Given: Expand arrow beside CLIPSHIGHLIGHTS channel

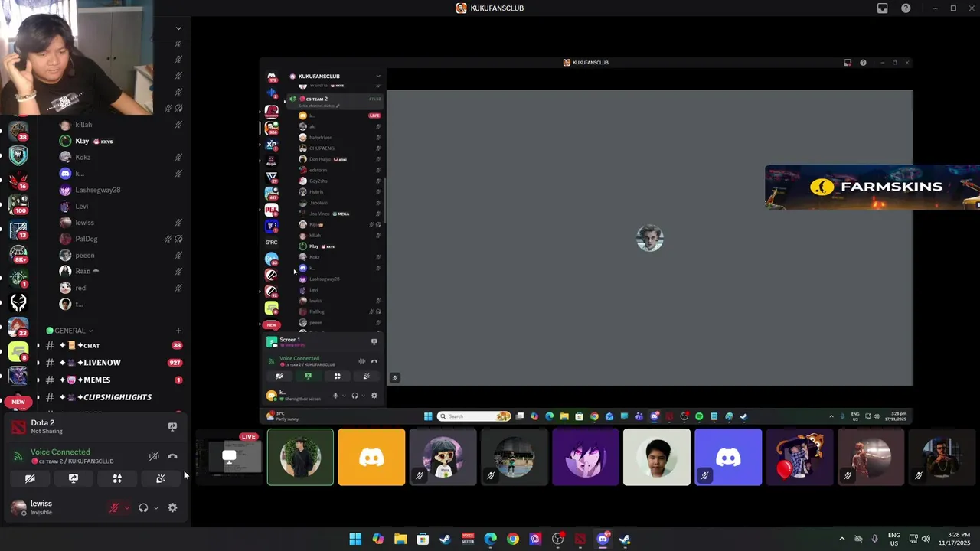Looking at the screenshot, I should coord(38,397).
